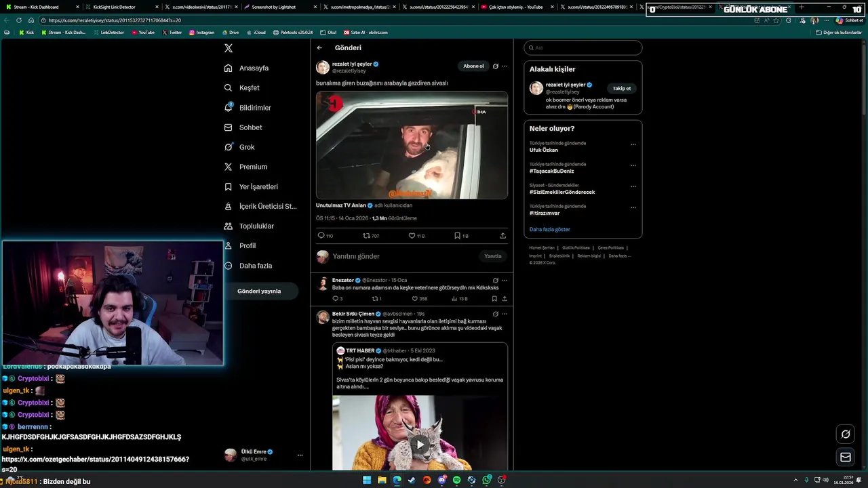Image resolution: width=868 pixels, height=488 pixels.
Task: Open the more menu beside #İtirazımvar
Action: (633, 207)
